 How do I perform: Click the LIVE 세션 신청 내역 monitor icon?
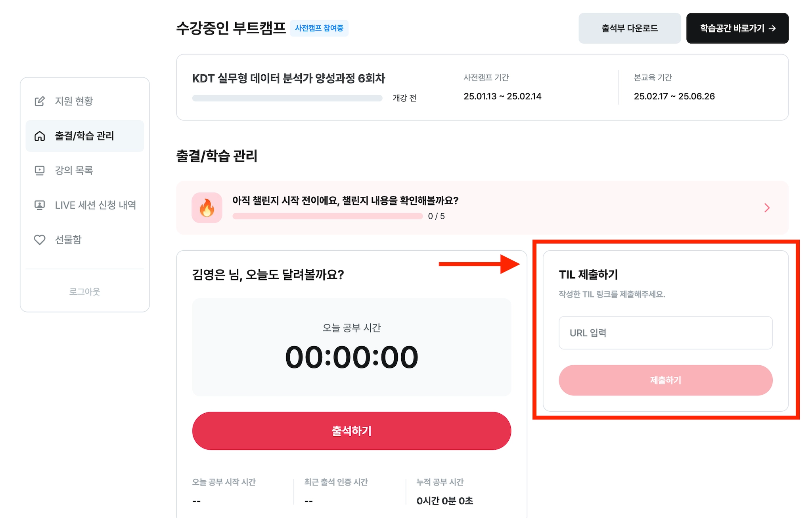40,205
